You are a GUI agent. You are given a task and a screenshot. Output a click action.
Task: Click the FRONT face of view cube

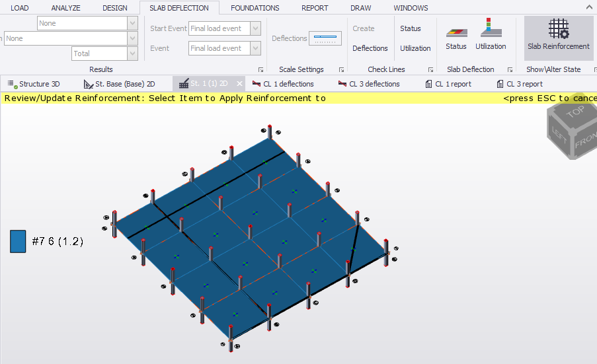click(x=584, y=141)
